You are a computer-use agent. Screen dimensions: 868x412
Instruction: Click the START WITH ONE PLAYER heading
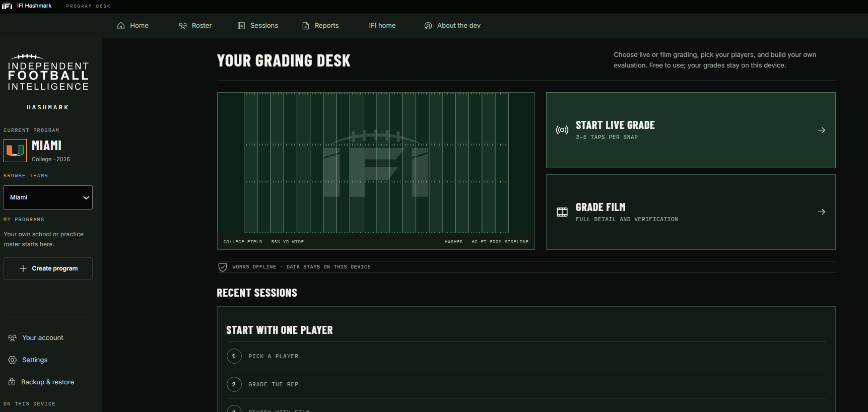(280, 330)
